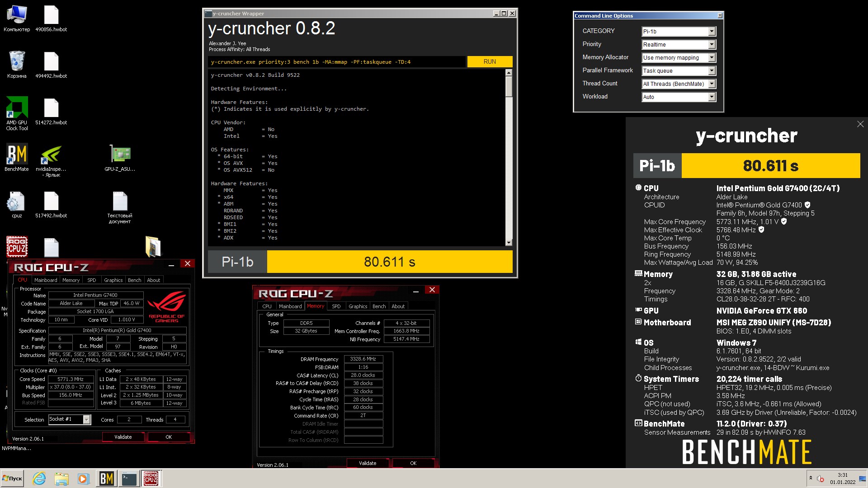The width and height of the screenshot is (868, 488).
Task: Open the GPU-Z_ASUS desktop icon
Action: [x=120, y=158]
